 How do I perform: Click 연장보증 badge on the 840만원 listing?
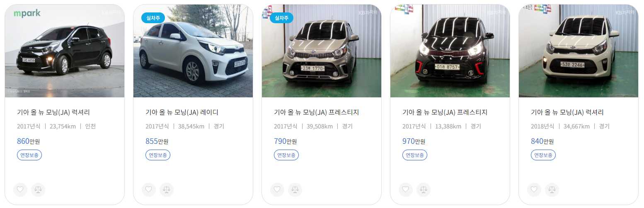(x=543, y=155)
